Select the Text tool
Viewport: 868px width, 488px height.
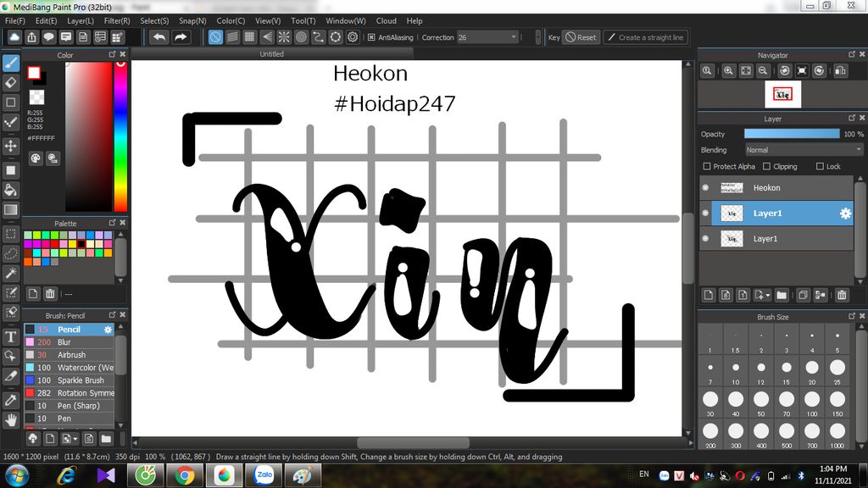tap(10, 336)
